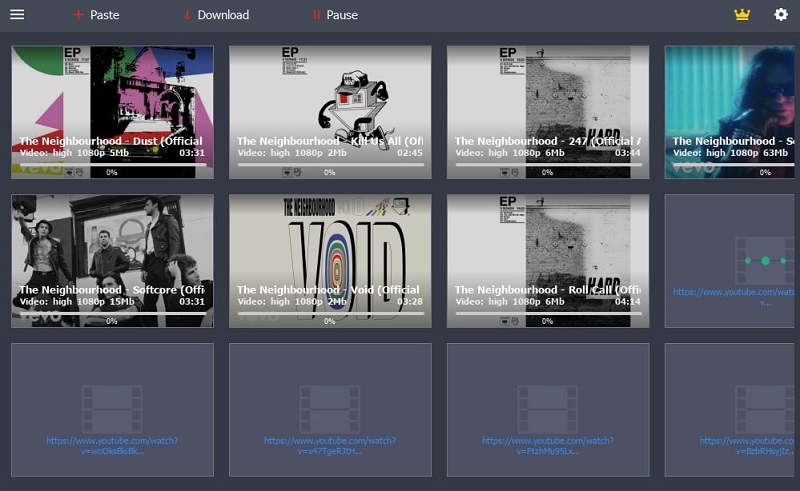Screen dimensions: 800x491
Task: Click 'Video: high 1080p 5Mb' on Dust card
Action: [x=74, y=153]
